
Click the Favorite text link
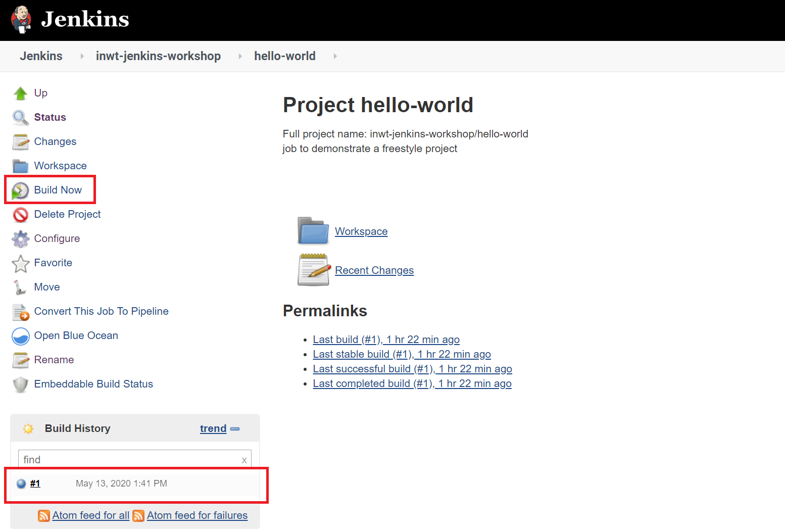point(53,263)
